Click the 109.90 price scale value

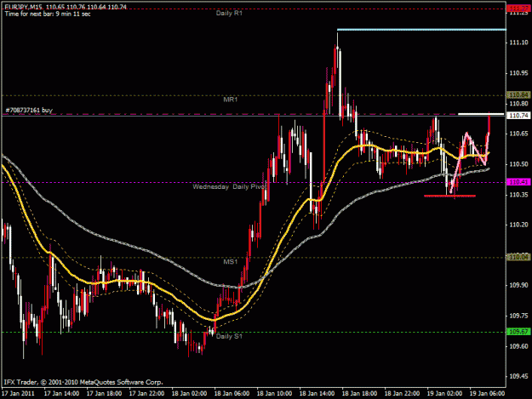point(518,286)
